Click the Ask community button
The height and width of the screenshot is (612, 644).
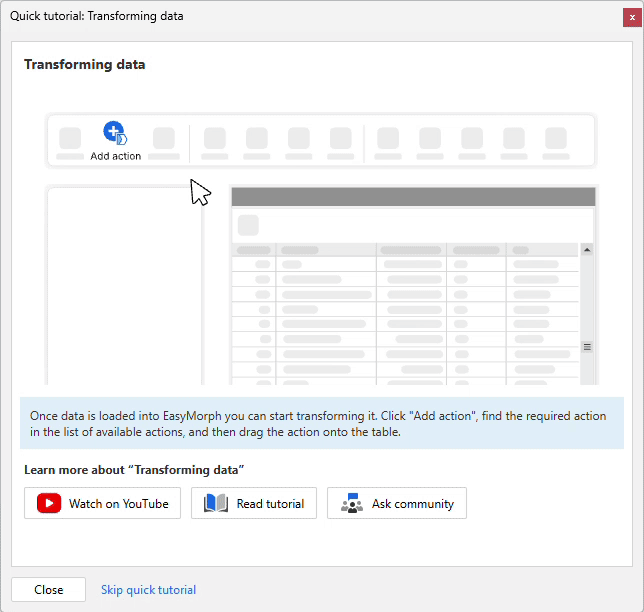[397, 503]
